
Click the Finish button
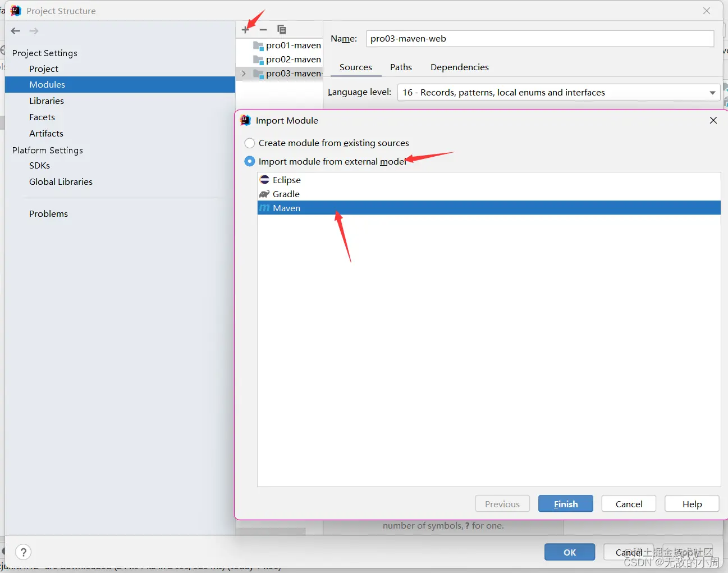566,504
